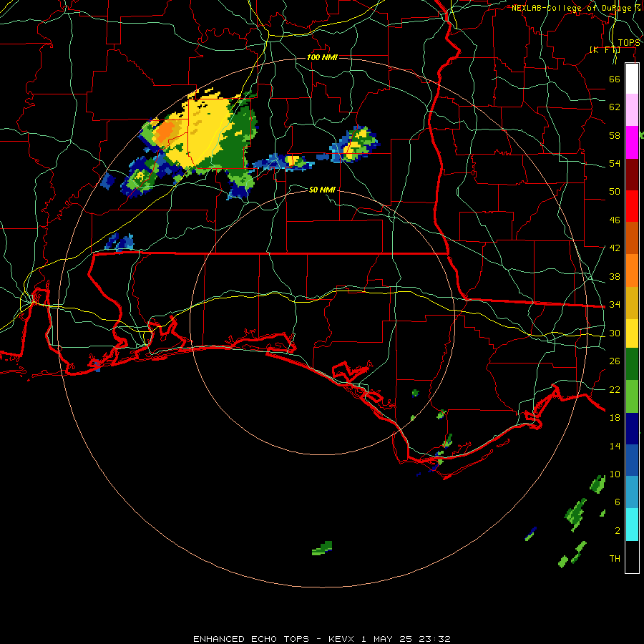Click the 50 legend value beside the color bar
The image size is (644, 644).
point(615,192)
